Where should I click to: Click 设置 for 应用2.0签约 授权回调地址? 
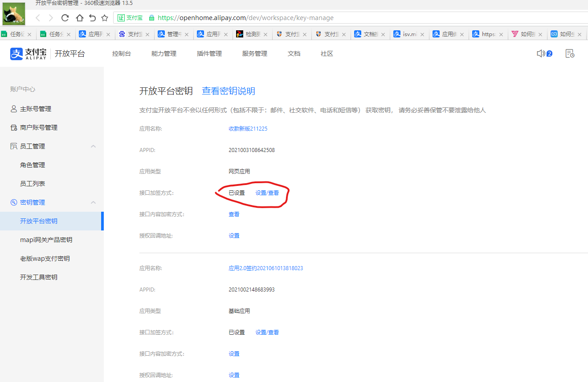click(x=234, y=375)
